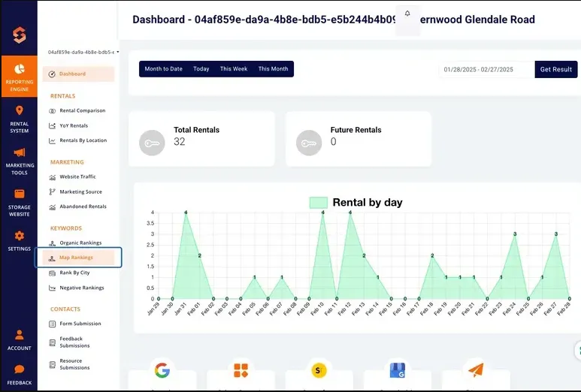Open the Storage Website section

pyautogui.click(x=20, y=203)
